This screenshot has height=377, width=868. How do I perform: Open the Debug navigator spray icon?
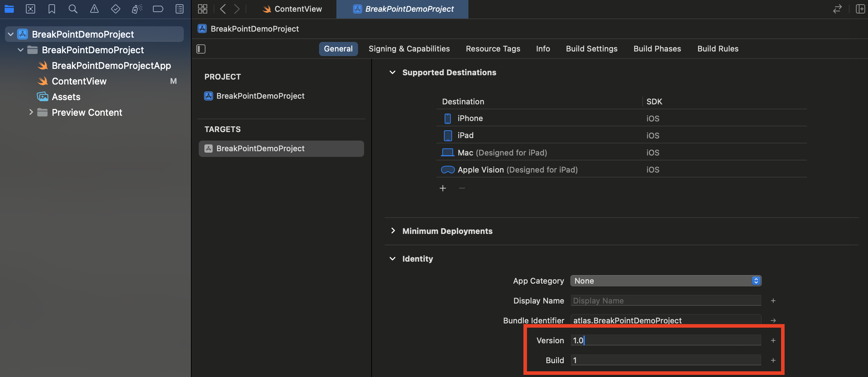coord(137,9)
